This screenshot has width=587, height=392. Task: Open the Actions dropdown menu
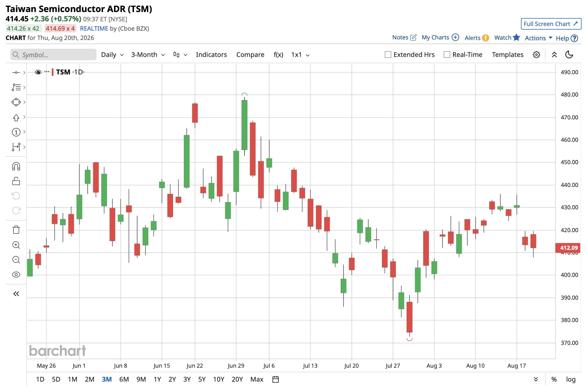coord(538,38)
